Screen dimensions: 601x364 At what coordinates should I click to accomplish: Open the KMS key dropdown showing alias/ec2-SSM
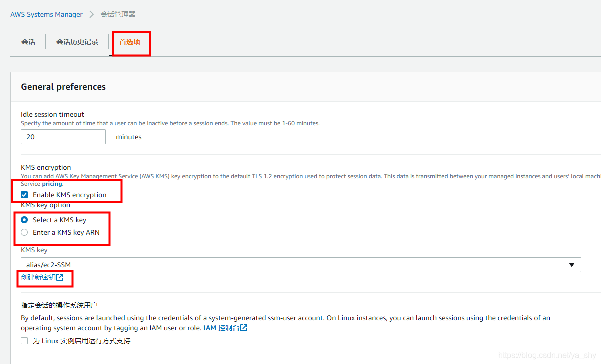coord(301,265)
